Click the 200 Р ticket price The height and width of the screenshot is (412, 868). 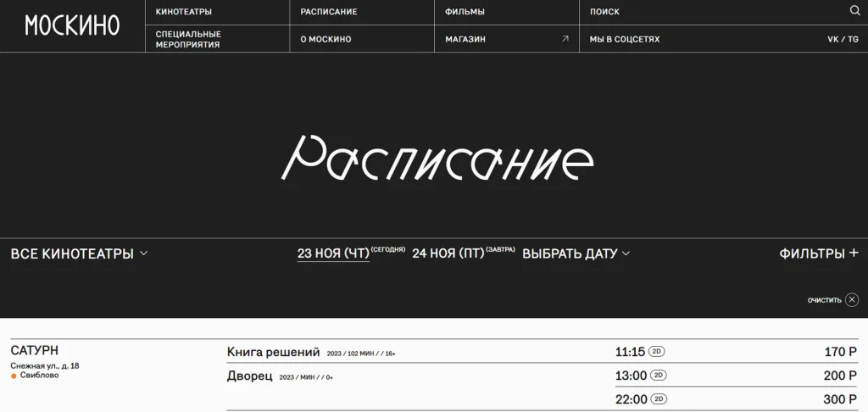click(840, 376)
